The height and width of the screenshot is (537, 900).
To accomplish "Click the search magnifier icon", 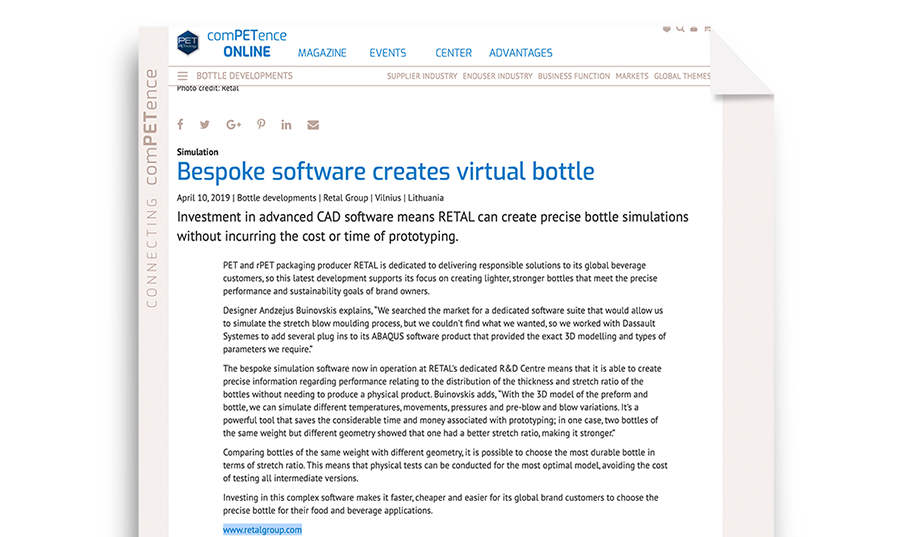I will (x=681, y=30).
